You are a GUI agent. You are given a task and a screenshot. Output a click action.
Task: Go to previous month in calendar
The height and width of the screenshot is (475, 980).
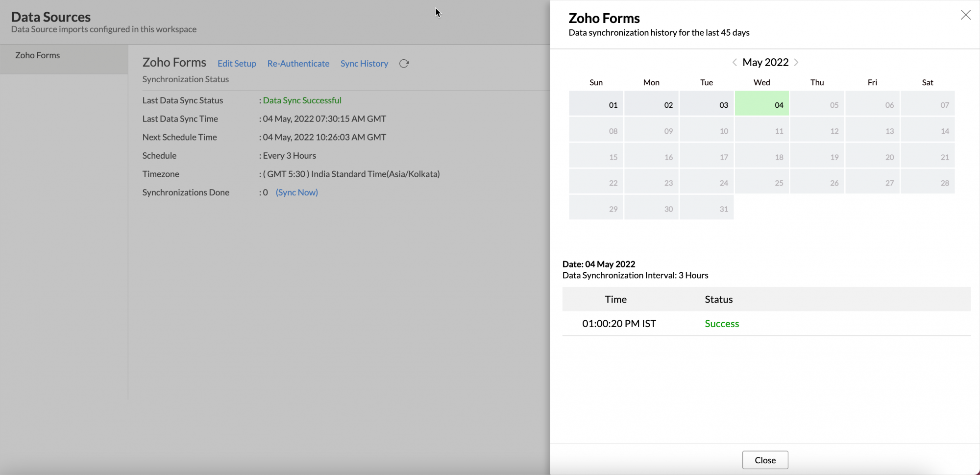pos(734,62)
